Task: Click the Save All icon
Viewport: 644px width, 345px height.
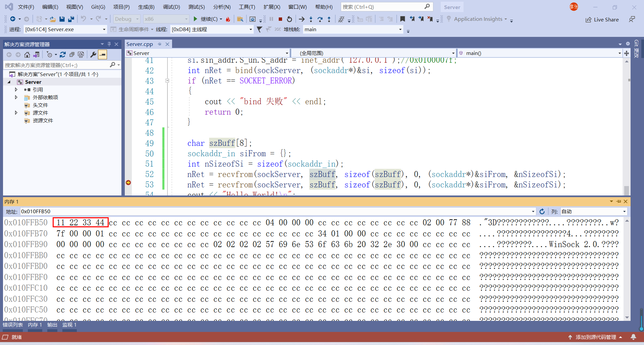Action: tap(71, 19)
